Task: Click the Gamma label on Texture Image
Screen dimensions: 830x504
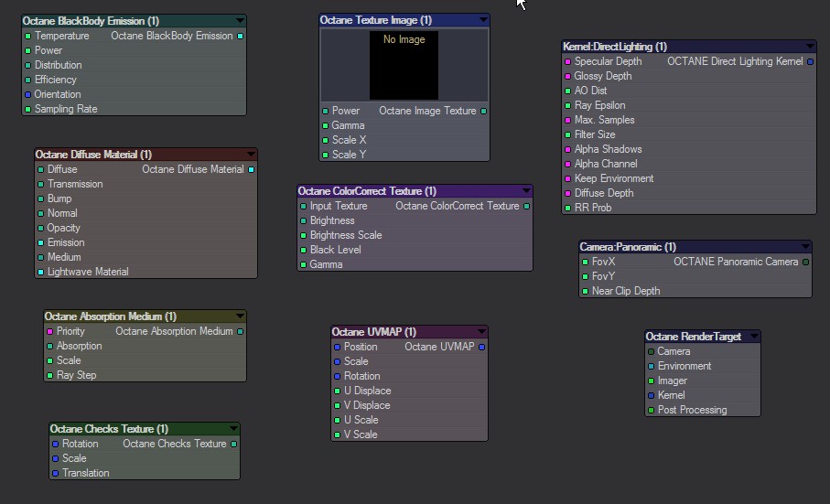Action: click(x=348, y=126)
